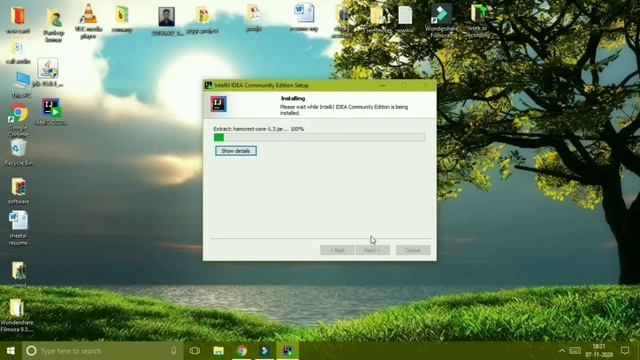Open the notification action center

(625, 351)
